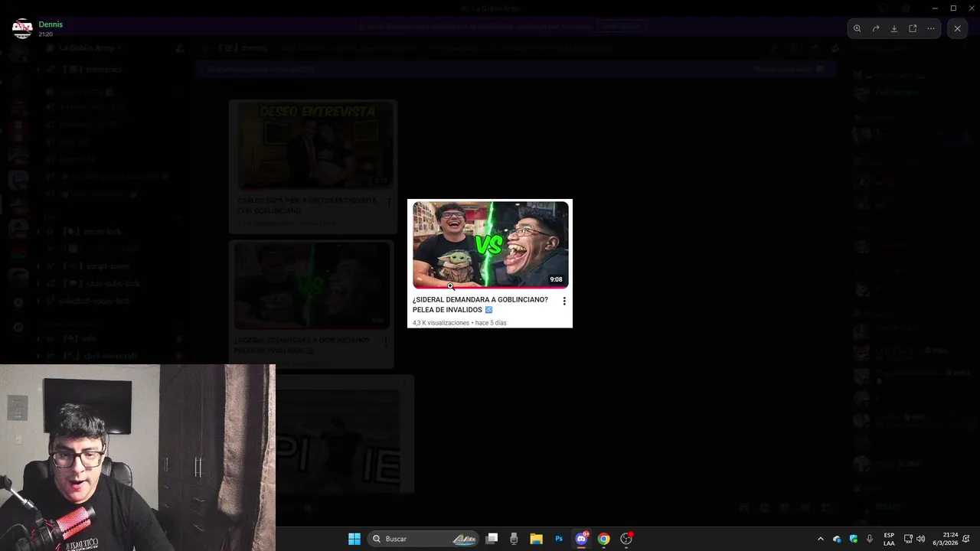The height and width of the screenshot is (551, 980).
Task: Open the ESP LAA language switcher
Action: pos(889,539)
